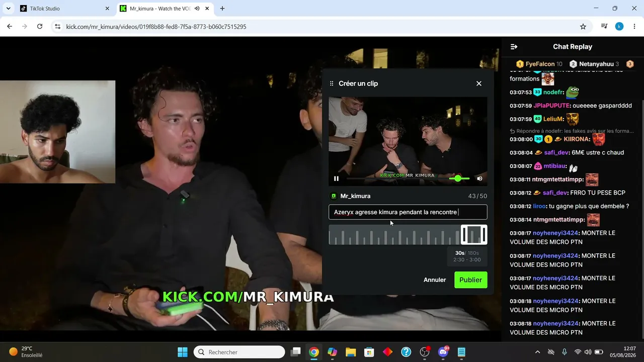The image size is (644, 362).
Task: Open JPlaPUPUTE's chat profile
Action: pyautogui.click(x=551, y=106)
